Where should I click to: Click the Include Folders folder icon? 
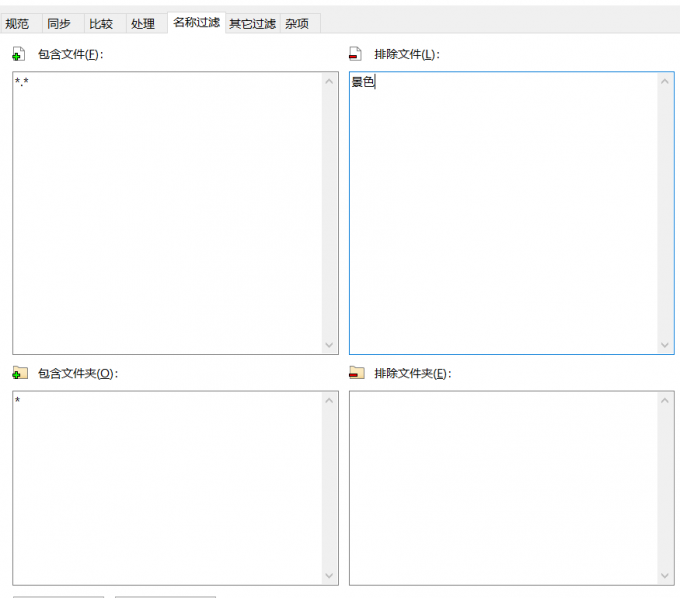[18, 373]
